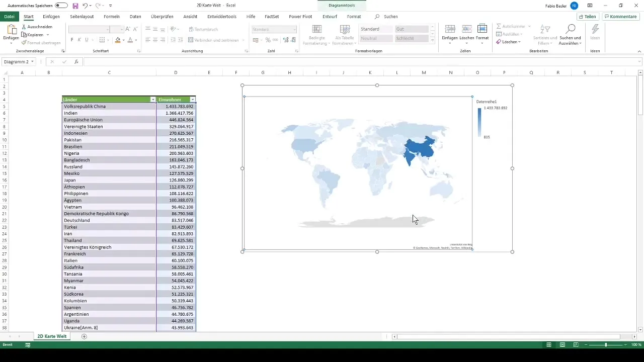644x362 pixels.
Task: Select the Schlecht cell style
Action: [x=412, y=39]
